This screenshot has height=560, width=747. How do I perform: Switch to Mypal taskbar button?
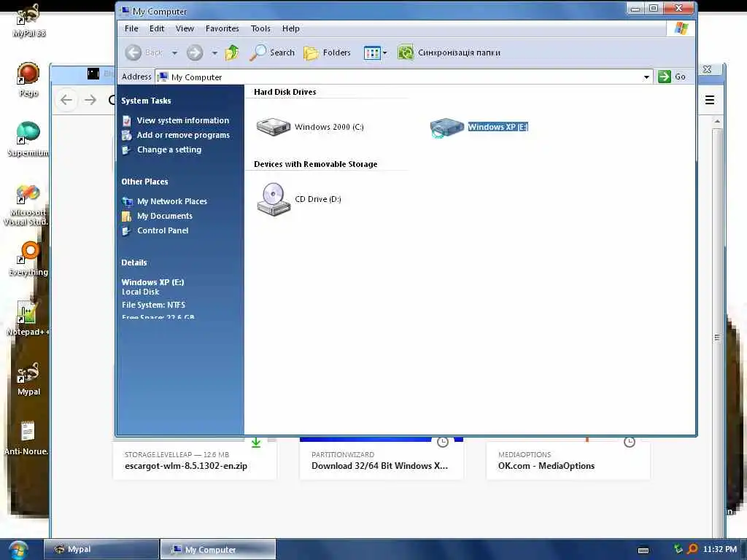(x=101, y=549)
